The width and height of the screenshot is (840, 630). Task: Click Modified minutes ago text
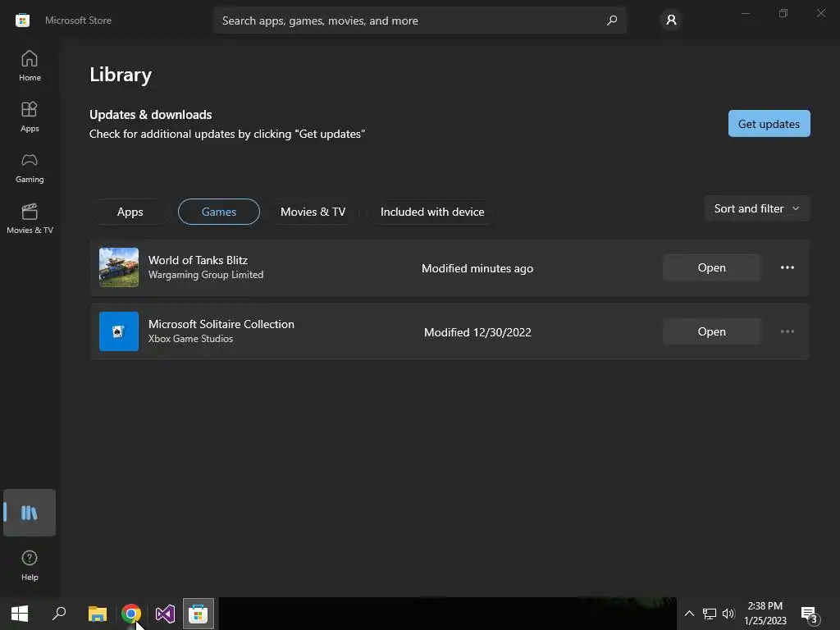point(477,268)
